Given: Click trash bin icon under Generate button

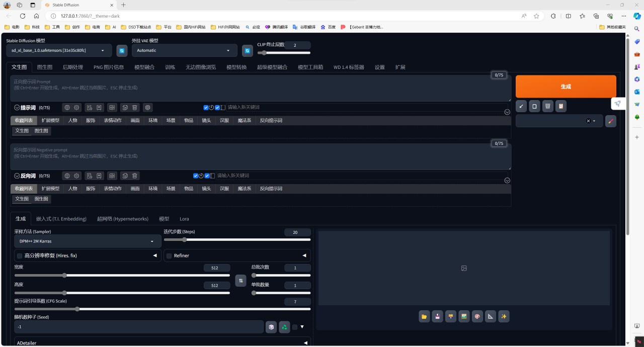Looking at the screenshot, I should 547,106.
